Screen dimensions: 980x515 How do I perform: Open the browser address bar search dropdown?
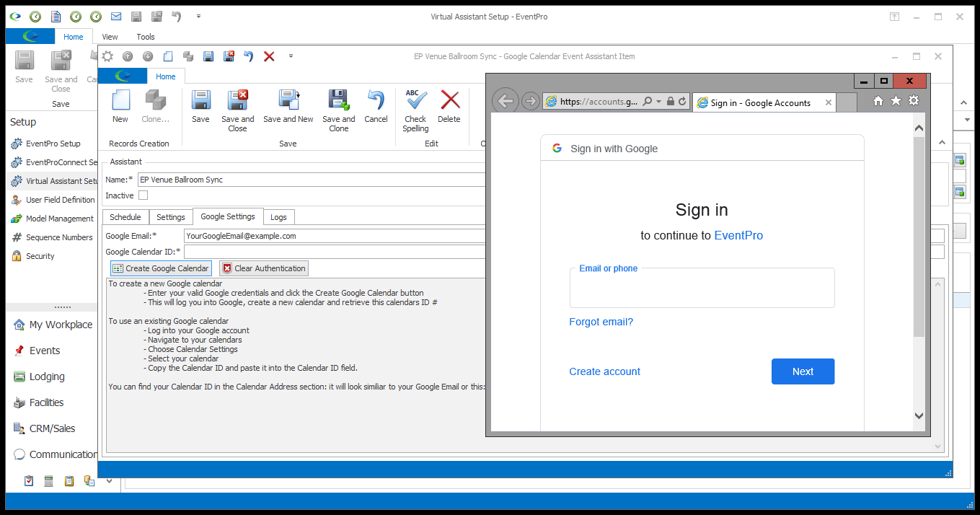[x=659, y=102]
